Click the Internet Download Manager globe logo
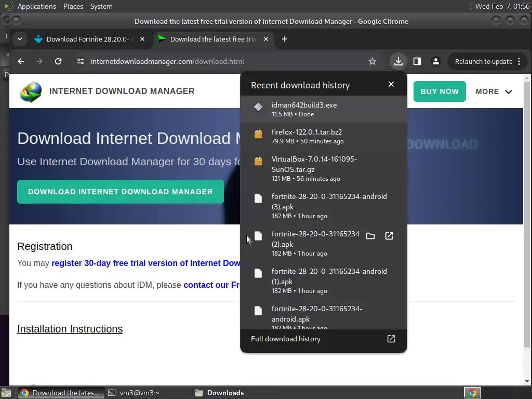 click(31, 92)
